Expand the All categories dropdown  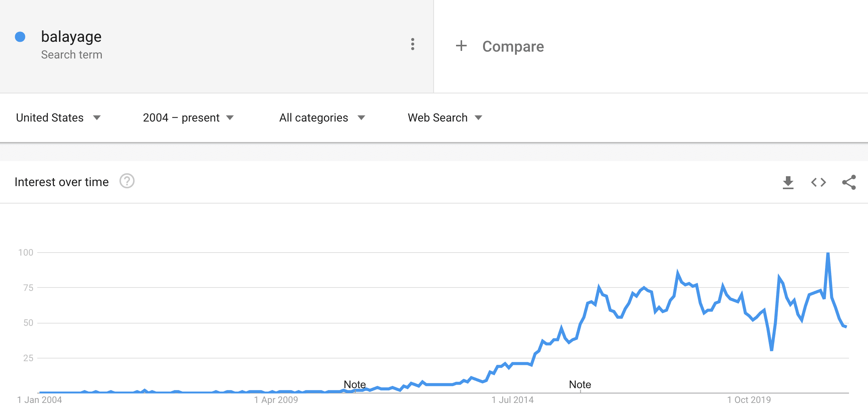(x=322, y=118)
